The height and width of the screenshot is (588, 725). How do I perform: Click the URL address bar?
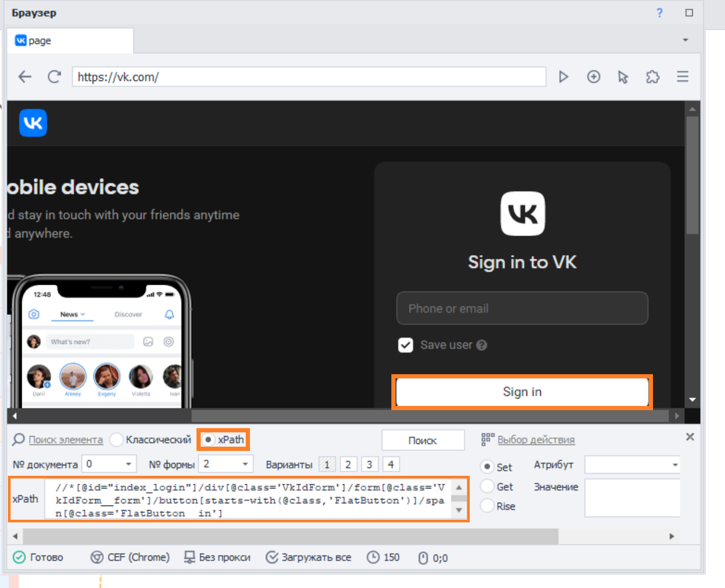pyautogui.click(x=309, y=77)
